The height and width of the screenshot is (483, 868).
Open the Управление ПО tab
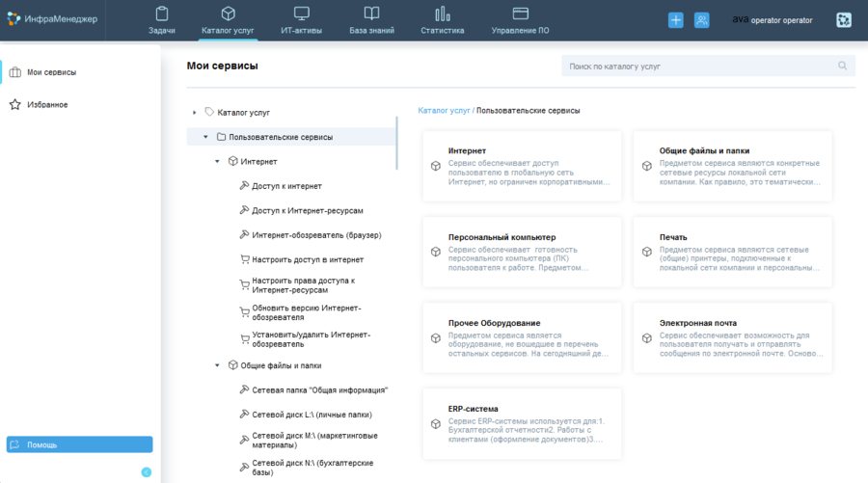pyautogui.click(x=521, y=20)
